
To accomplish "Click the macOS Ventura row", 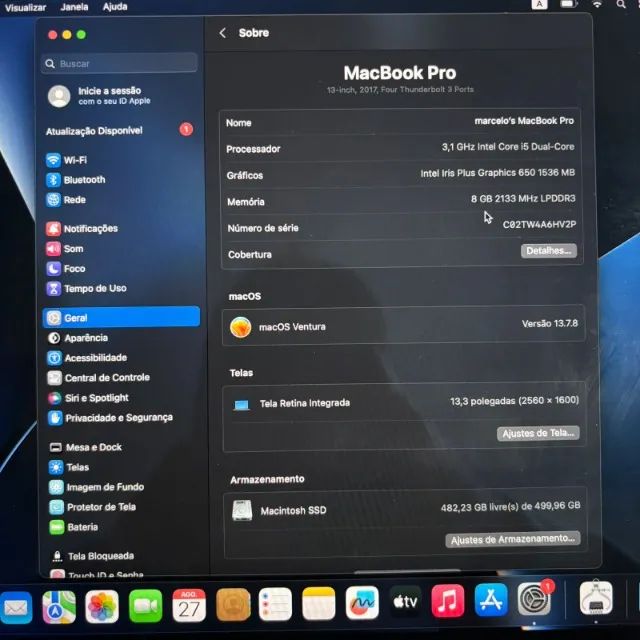I will click(x=403, y=325).
